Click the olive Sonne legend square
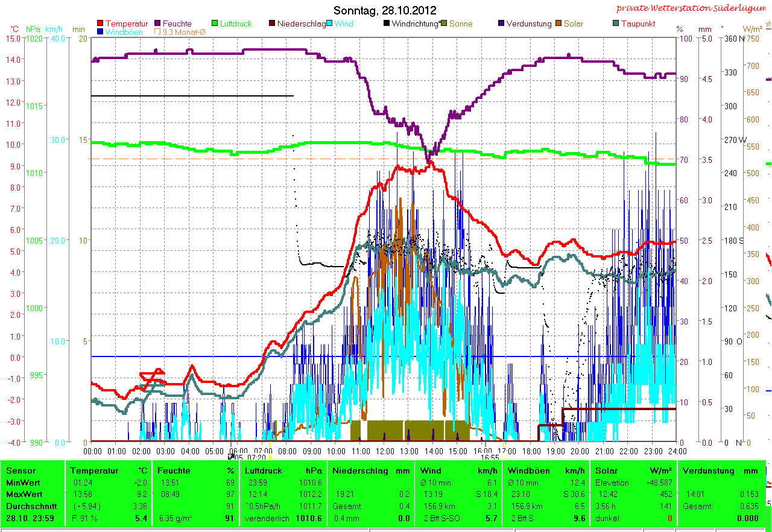Image resolution: width=772 pixels, height=532 pixels. (x=444, y=24)
